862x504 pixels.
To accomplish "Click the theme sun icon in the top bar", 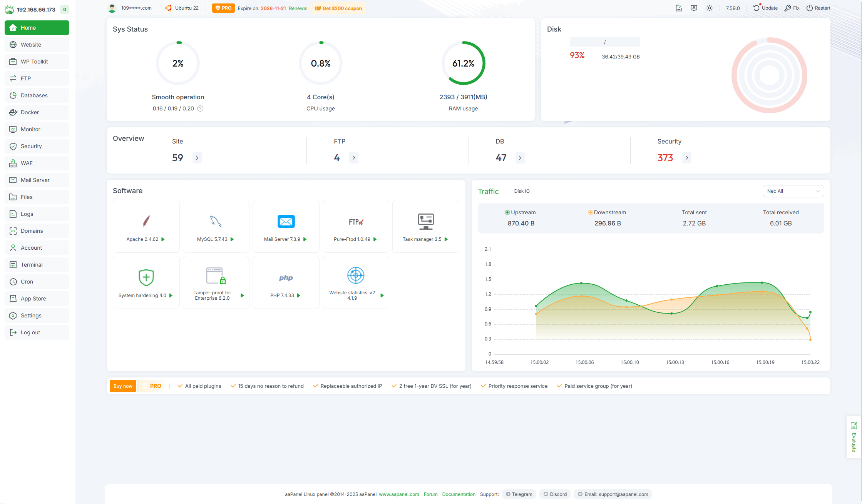I will click(x=710, y=8).
